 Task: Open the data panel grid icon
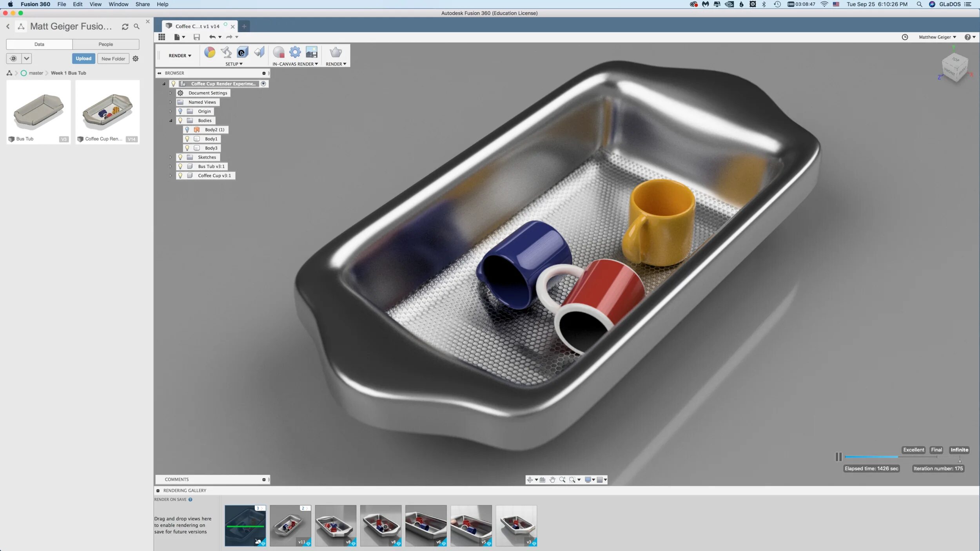coord(162,37)
